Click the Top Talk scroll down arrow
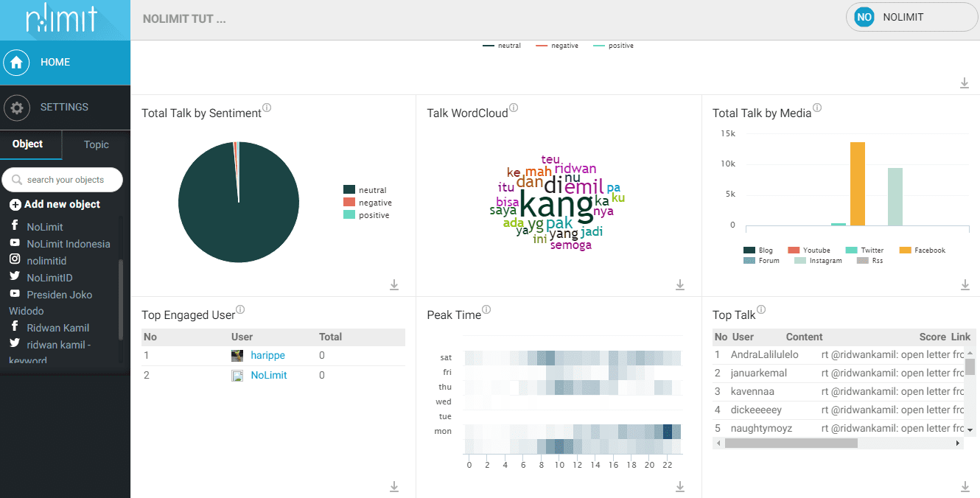Screen dimensions: 980x498 [970, 429]
